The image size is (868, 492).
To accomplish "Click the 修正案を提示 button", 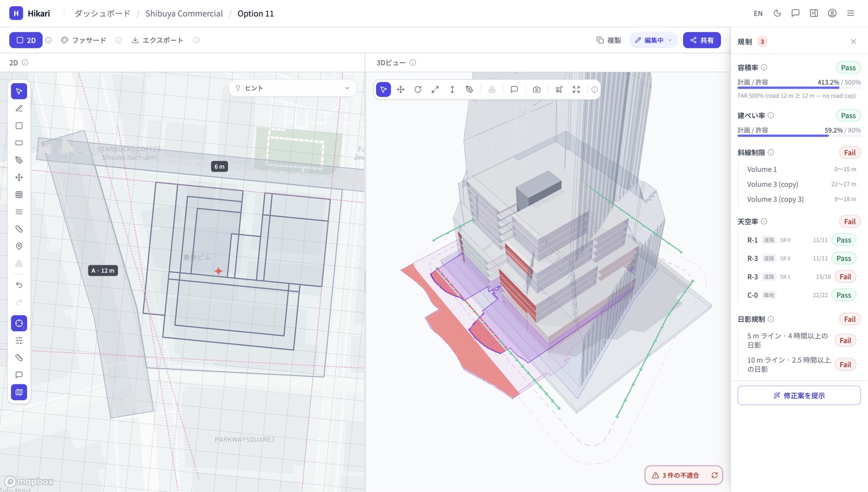I will [799, 395].
